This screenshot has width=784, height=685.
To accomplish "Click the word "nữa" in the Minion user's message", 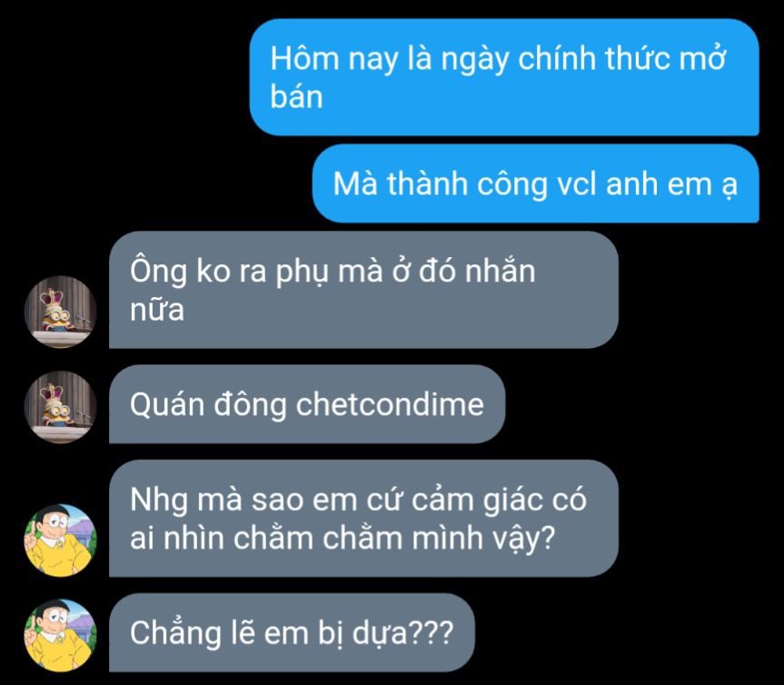I will [157, 309].
